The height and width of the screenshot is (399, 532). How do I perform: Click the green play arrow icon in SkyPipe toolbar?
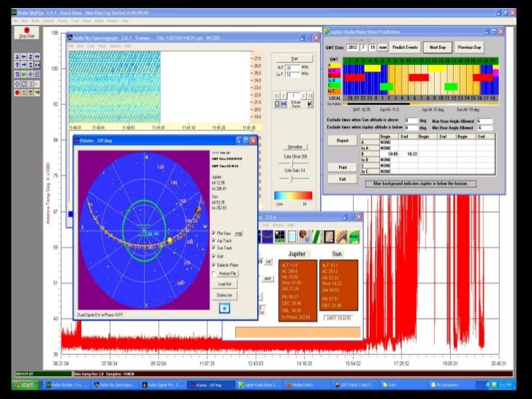tap(23, 74)
